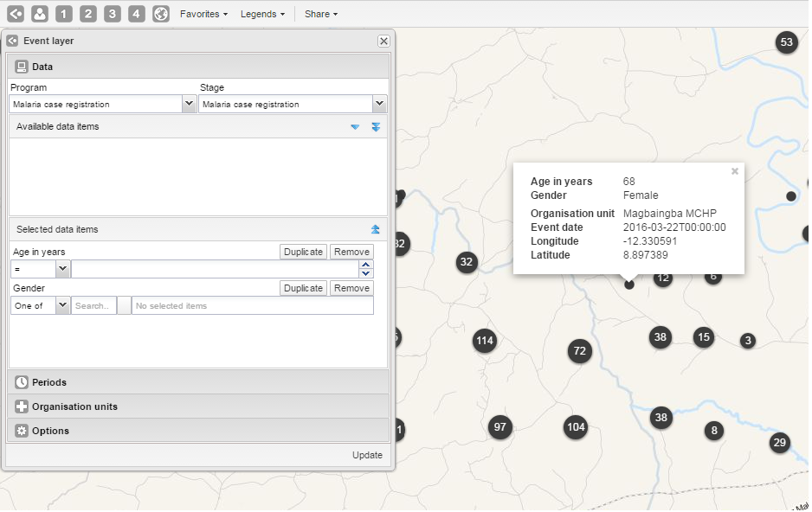Open the Stage dropdown arrow

point(379,104)
